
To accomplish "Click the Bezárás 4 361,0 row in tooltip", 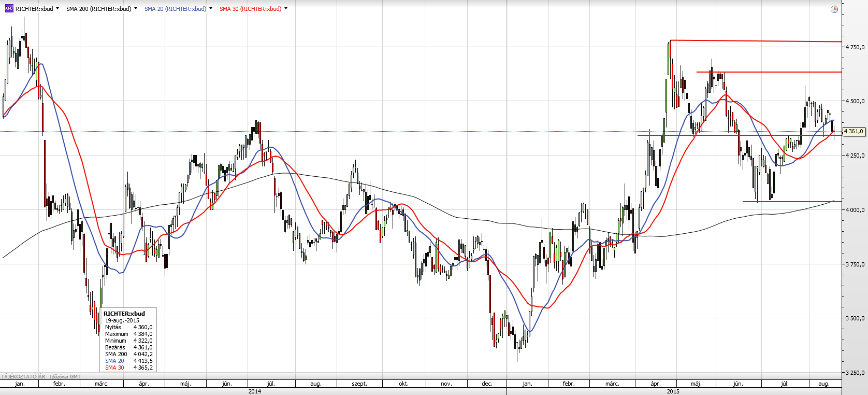I will pyautogui.click(x=128, y=347).
